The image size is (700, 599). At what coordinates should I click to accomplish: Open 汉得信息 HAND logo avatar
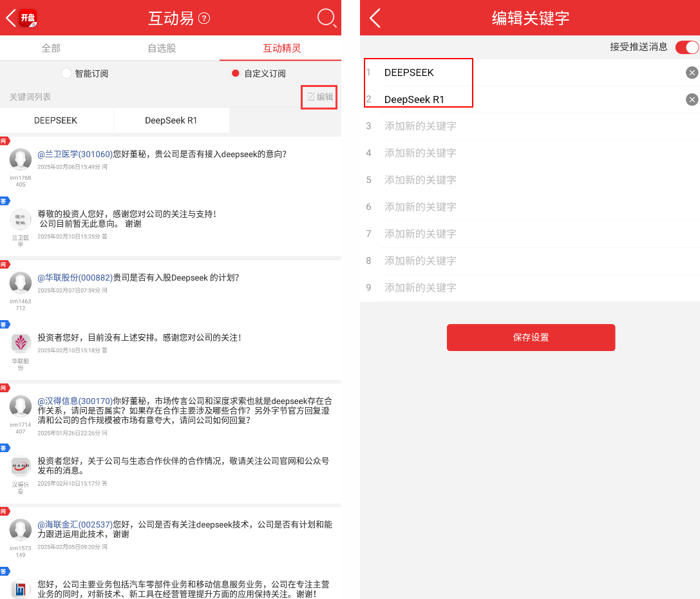pyautogui.click(x=21, y=466)
